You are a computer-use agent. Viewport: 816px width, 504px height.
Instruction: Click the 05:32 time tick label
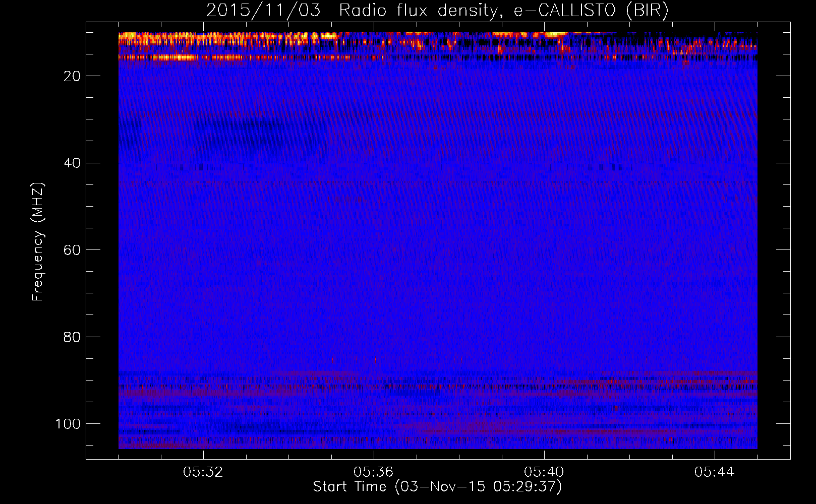[203, 472]
